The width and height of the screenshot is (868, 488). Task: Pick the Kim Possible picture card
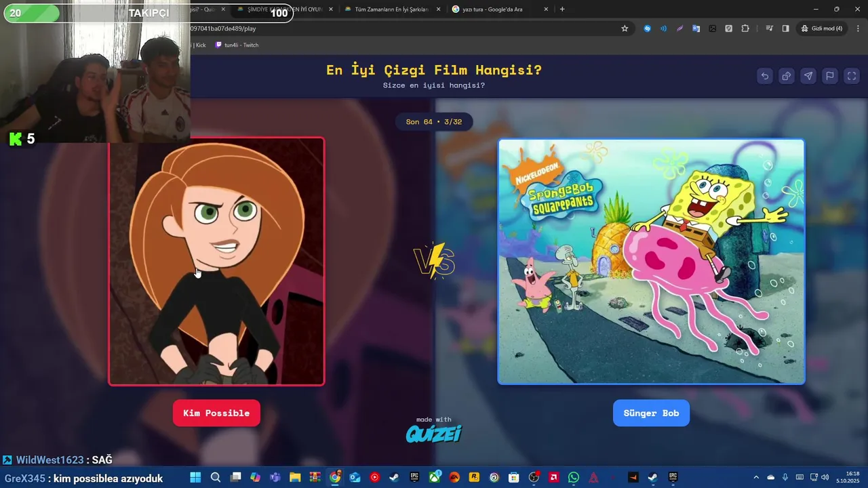pos(216,262)
